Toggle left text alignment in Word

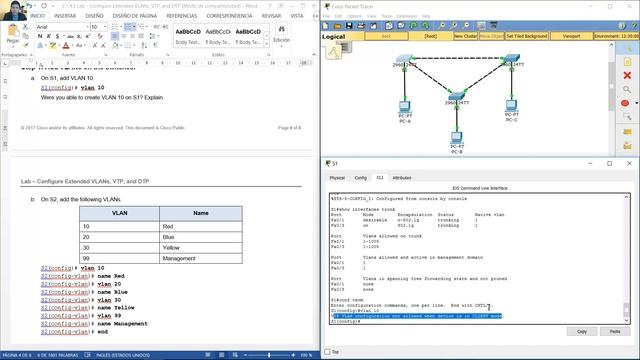(115, 36)
